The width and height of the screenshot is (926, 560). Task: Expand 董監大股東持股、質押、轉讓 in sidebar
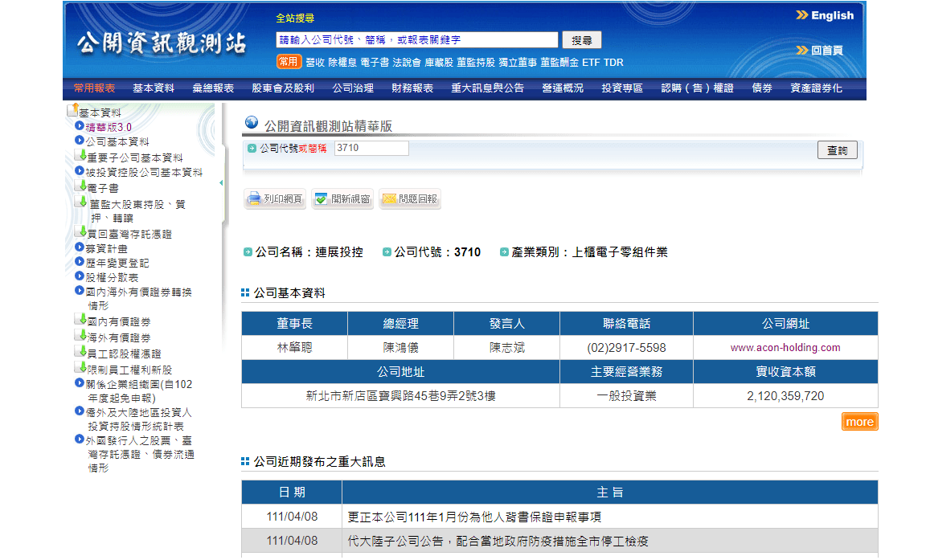[81, 202]
